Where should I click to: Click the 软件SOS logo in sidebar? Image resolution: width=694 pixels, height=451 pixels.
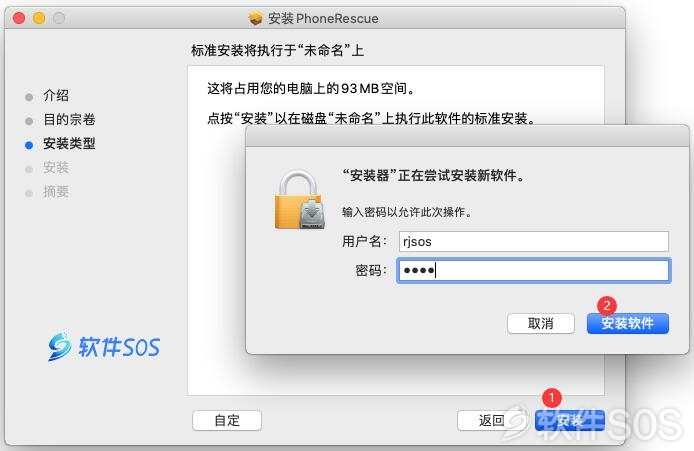click(x=104, y=346)
